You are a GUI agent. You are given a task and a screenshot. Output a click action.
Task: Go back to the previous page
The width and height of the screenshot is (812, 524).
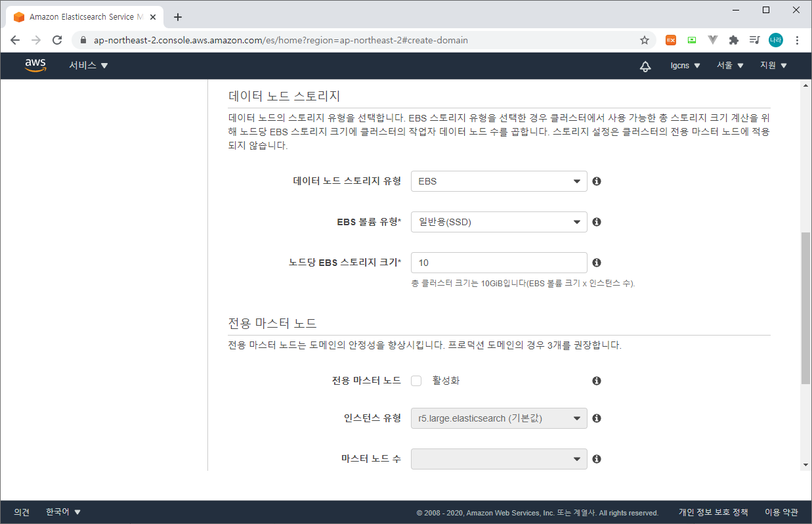(x=15, y=40)
